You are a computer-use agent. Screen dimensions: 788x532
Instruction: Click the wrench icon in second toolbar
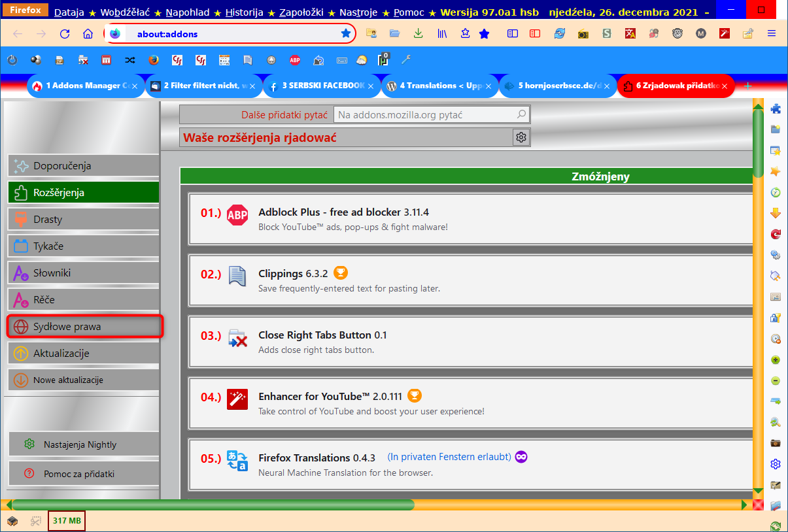click(406, 60)
